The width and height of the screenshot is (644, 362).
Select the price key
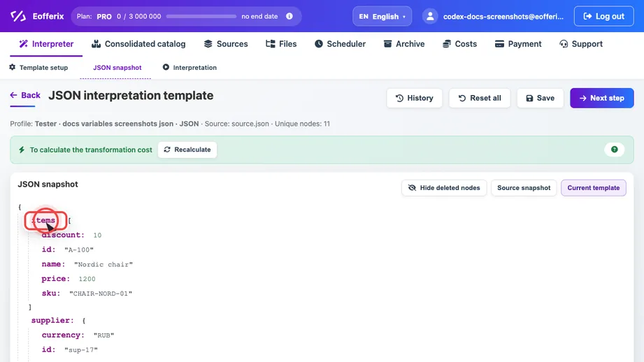pos(55,279)
